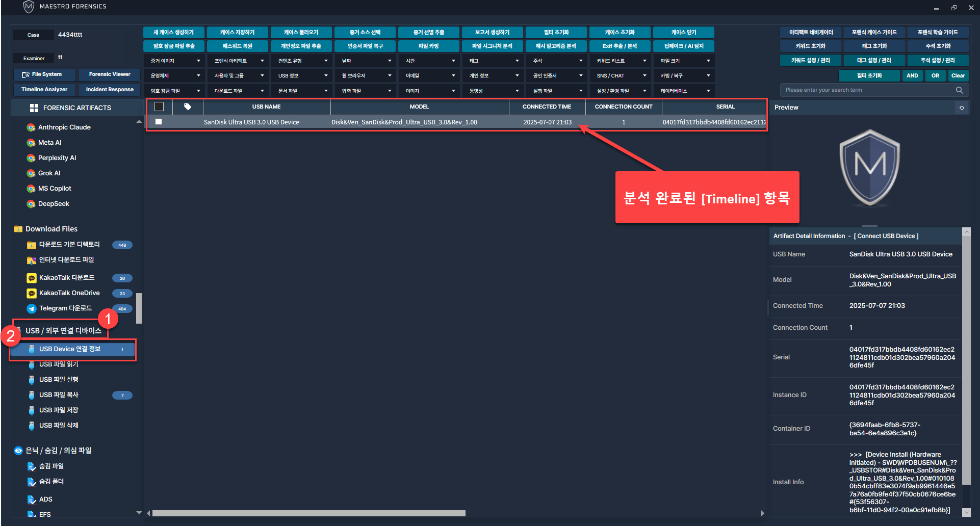Viewport: 980px width, 526px height.
Task: Click the tag icon column header
Action: [x=188, y=107]
